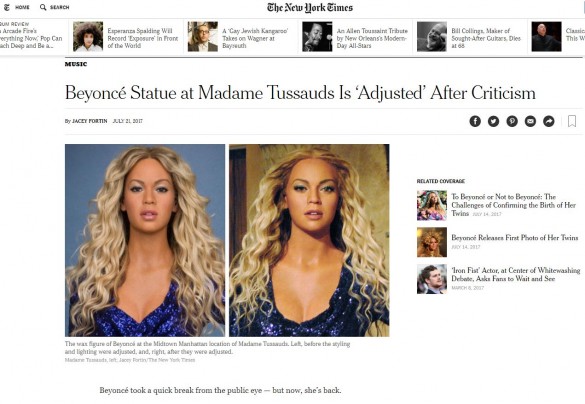The height and width of the screenshot is (404, 585).
Task: Open Search with magnifying glass icon
Action: click(54, 7)
